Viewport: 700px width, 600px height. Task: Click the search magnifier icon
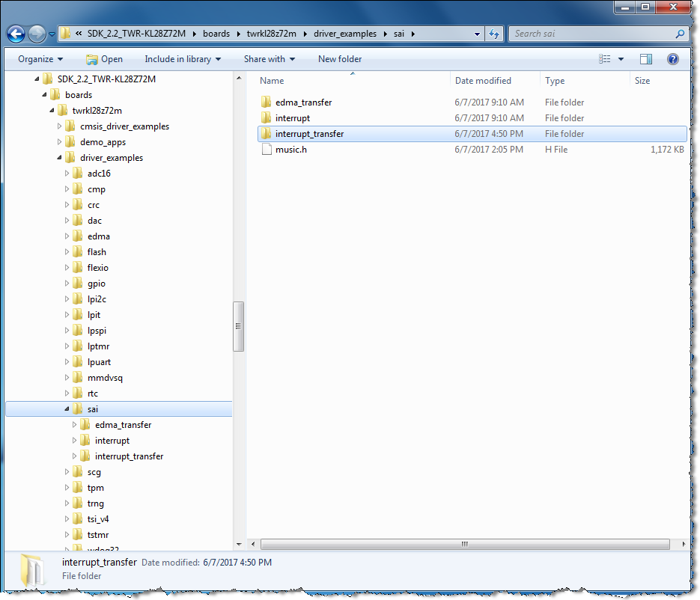coord(681,34)
